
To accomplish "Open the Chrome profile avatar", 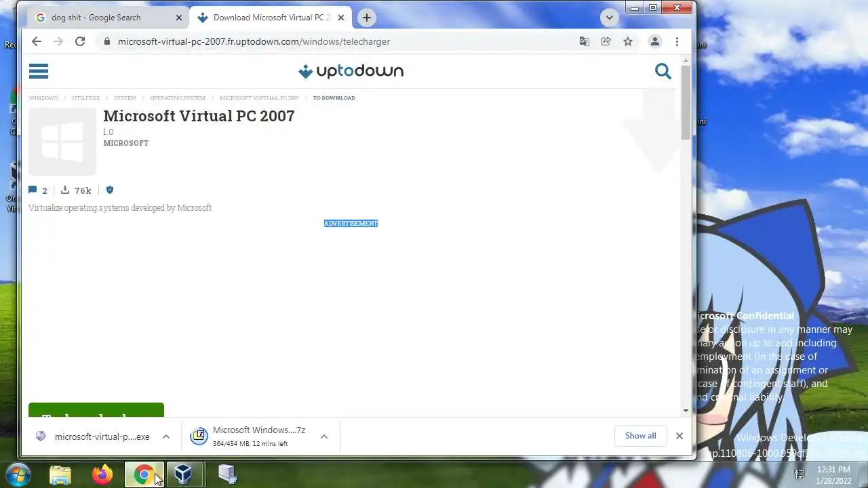I will (x=655, y=41).
